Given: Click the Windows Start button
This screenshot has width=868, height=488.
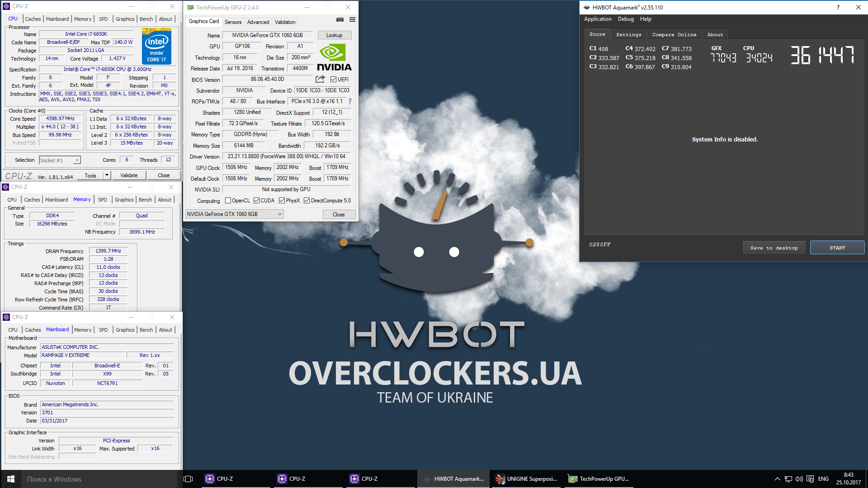Looking at the screenshot, I should 11,479.
